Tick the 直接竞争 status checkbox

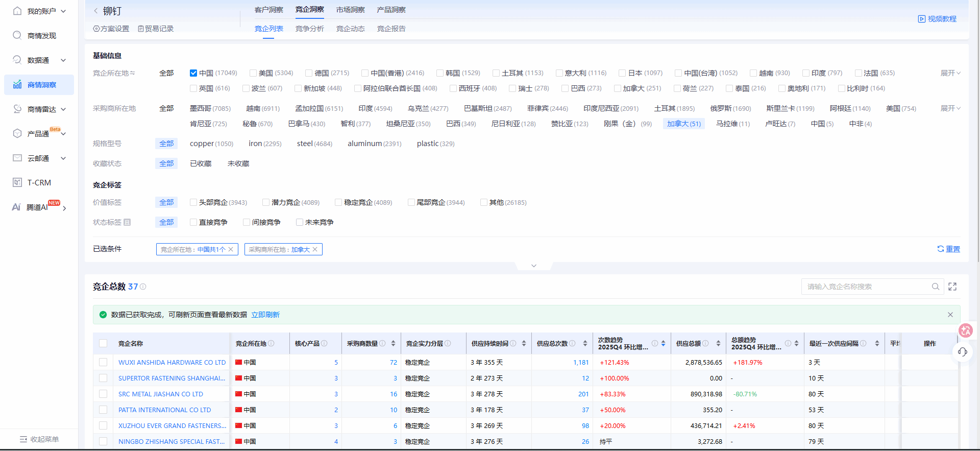(193, 222)
